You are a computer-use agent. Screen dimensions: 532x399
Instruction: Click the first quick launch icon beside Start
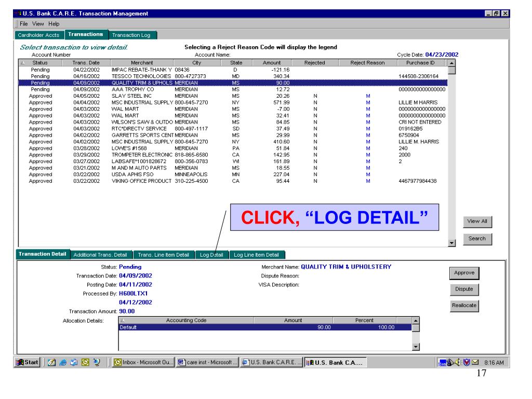click(51, 362)
